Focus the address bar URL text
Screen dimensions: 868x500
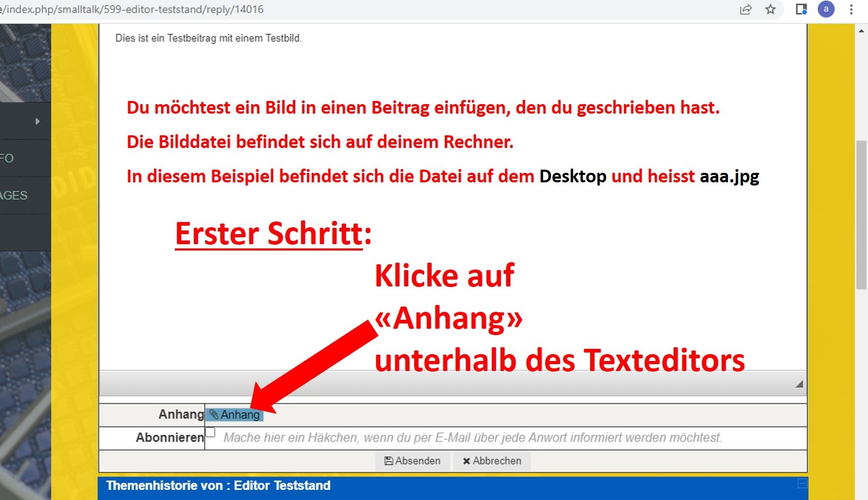(132, 10)
